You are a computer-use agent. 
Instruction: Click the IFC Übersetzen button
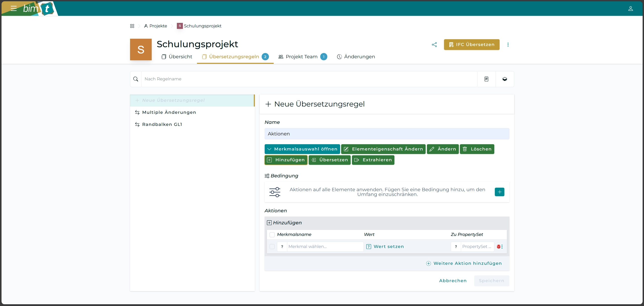pyautogui.click(x=471, y=45)
